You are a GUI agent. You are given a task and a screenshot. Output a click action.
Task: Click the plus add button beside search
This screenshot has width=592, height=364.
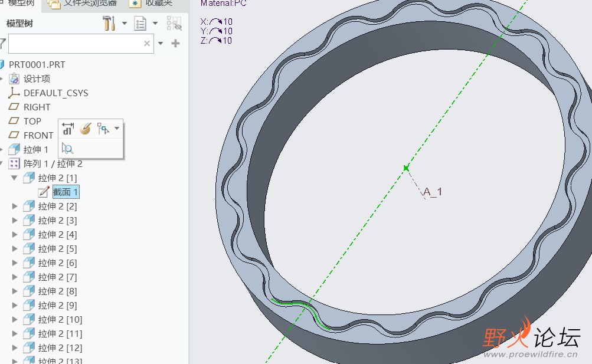click(x=175, y=44)
